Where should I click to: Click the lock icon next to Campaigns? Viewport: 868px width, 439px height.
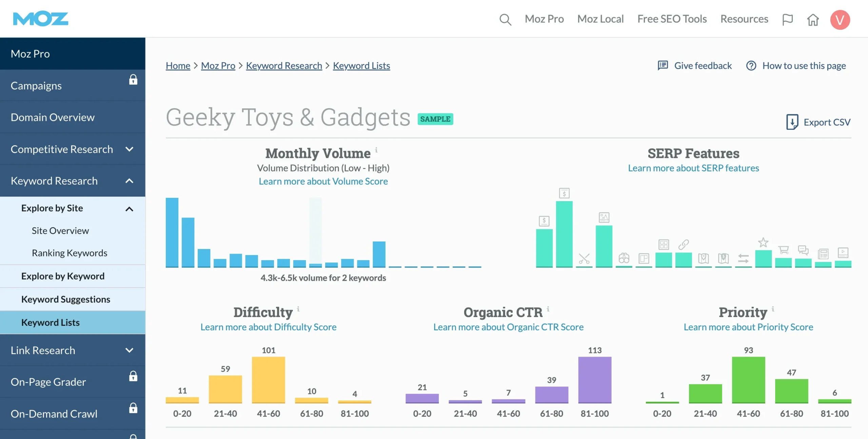[x=133, y=80]
